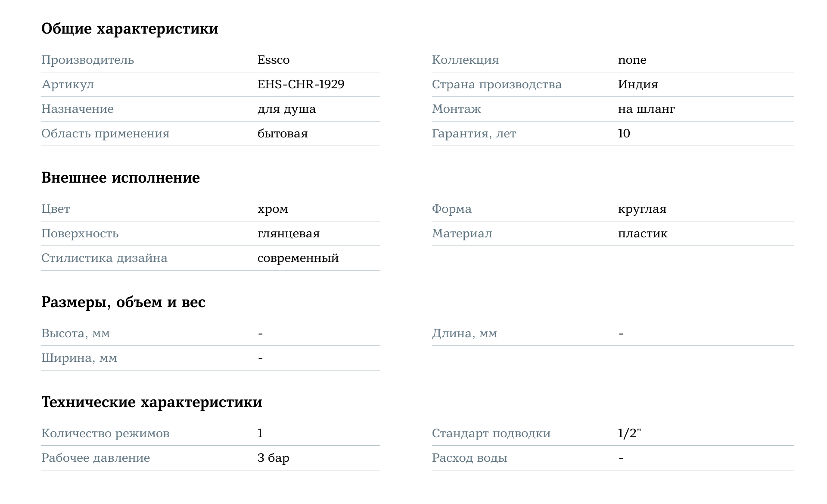
Task: Click the Размеры, объем и вес heading
Action: 123,302
